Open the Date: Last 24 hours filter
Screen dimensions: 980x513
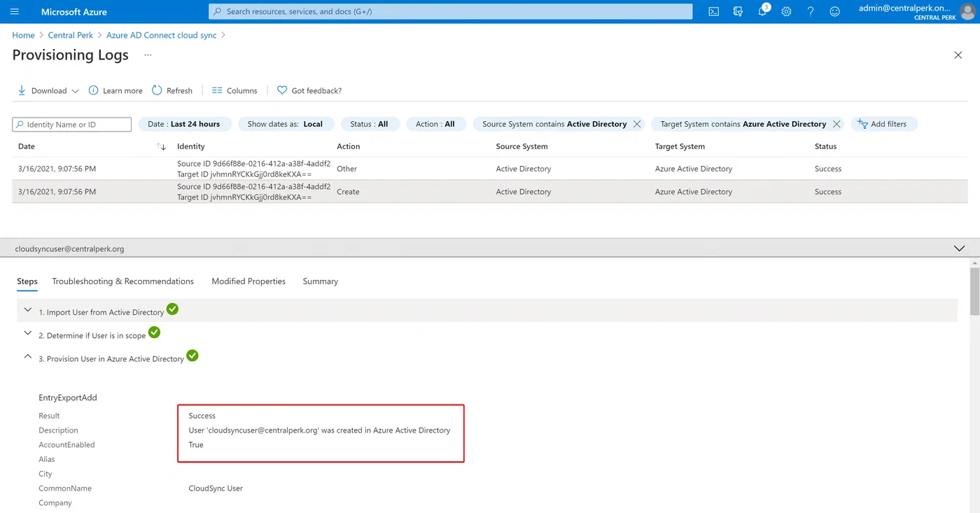pyautogui.click(x=184, y=124)
